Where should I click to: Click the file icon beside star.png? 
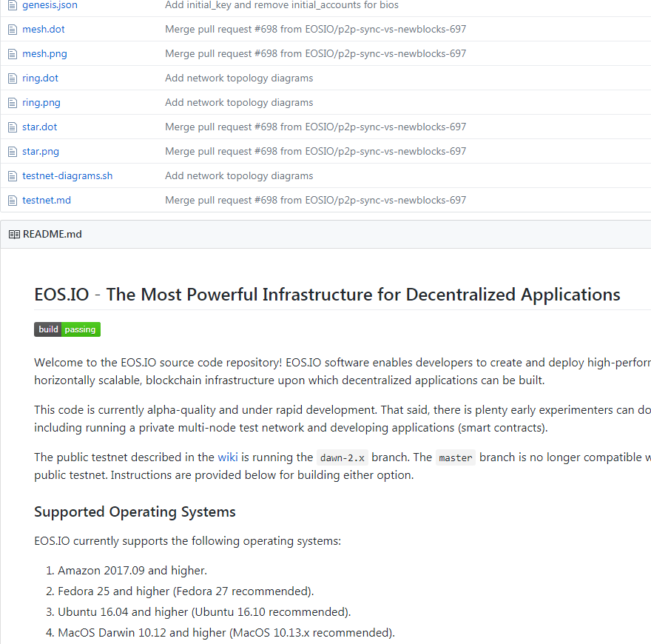tap(13, 152)
